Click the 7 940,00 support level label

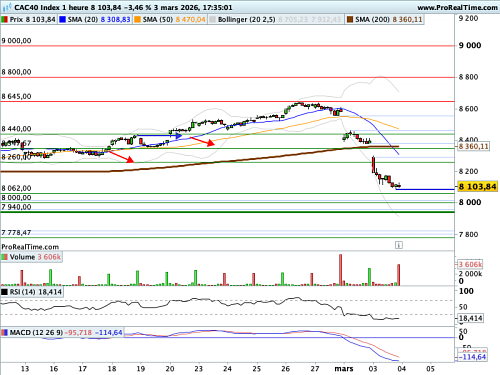coord(16,207)
